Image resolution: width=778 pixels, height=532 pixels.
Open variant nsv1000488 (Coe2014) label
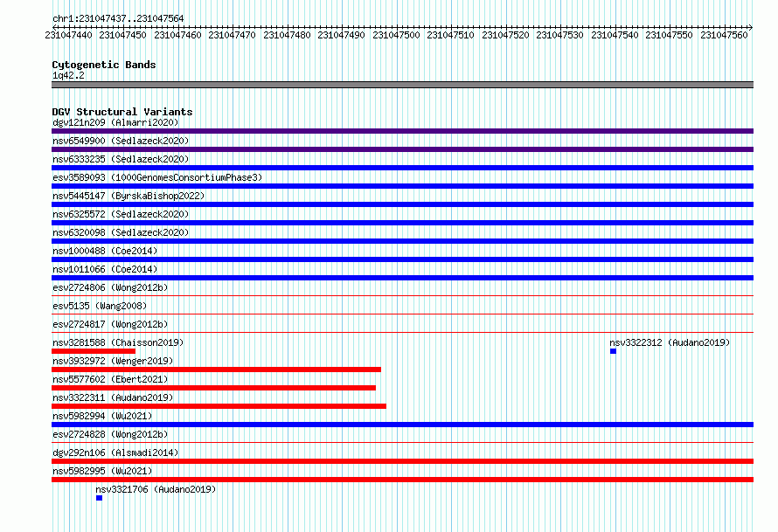point(105,251)
